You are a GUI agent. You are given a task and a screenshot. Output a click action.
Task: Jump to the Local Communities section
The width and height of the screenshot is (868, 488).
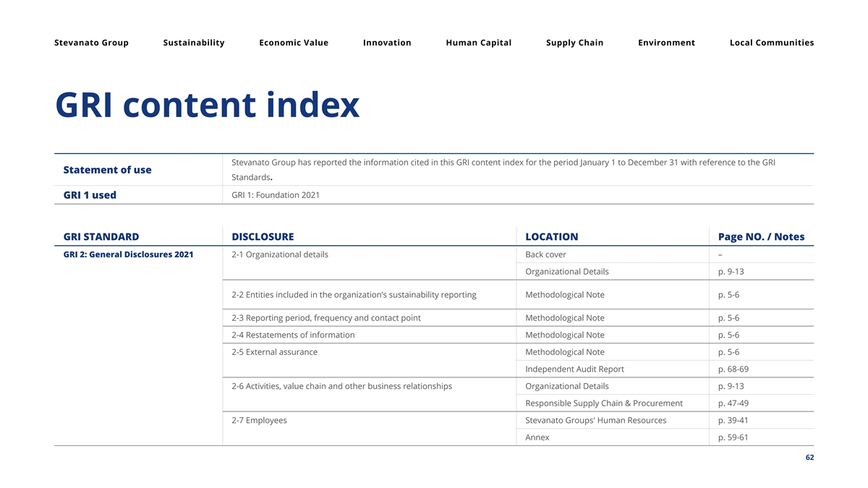772,43
